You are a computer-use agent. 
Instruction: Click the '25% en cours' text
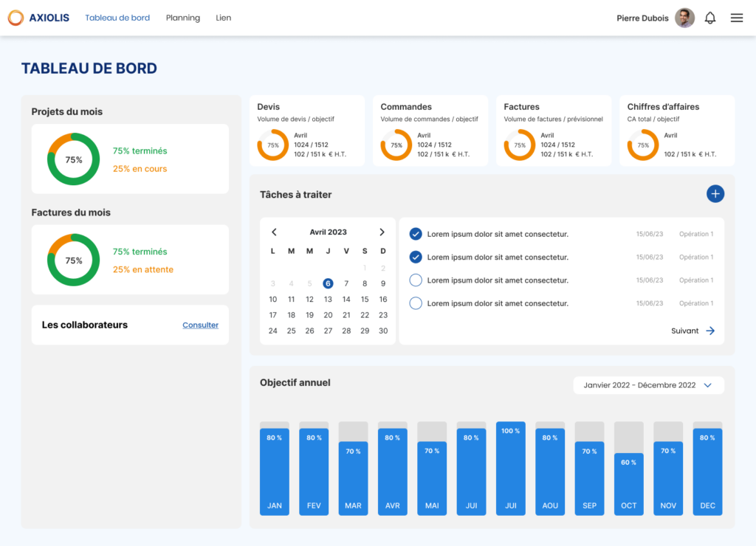[140, 169]
